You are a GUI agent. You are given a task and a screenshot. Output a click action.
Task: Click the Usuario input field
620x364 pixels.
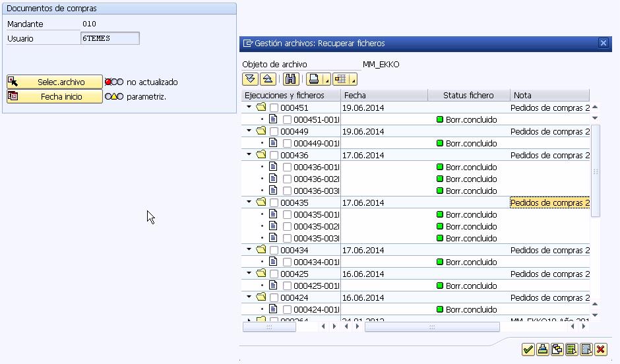click(109, 38)
